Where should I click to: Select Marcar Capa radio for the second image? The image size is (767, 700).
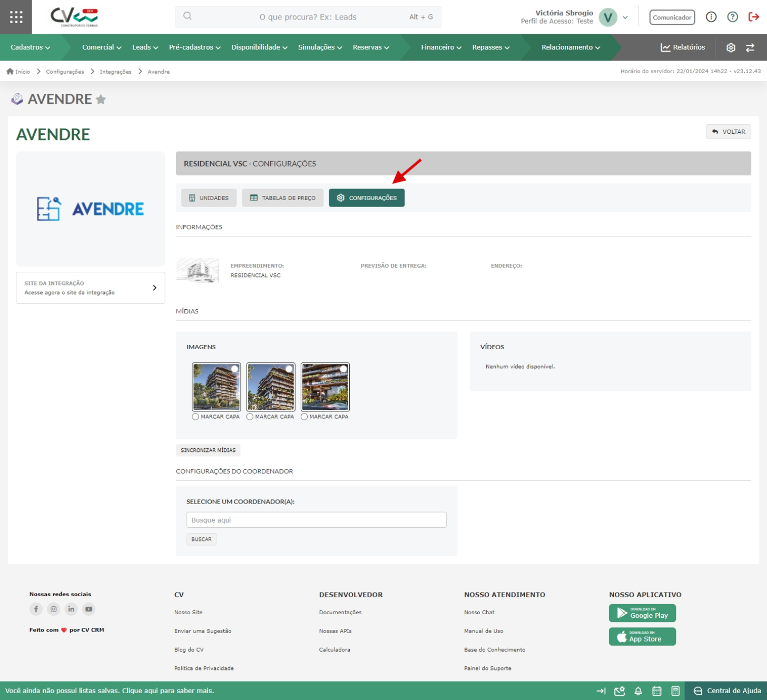[250, 417]
